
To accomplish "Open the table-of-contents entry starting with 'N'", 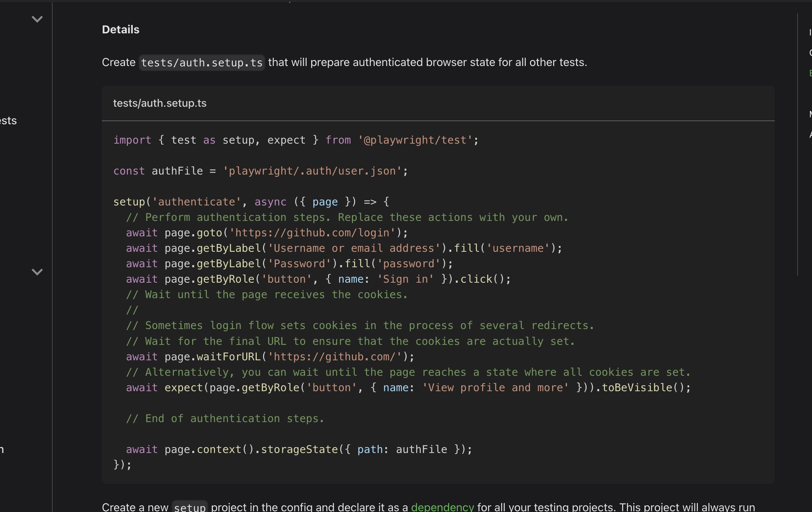I will pos(810,114).
